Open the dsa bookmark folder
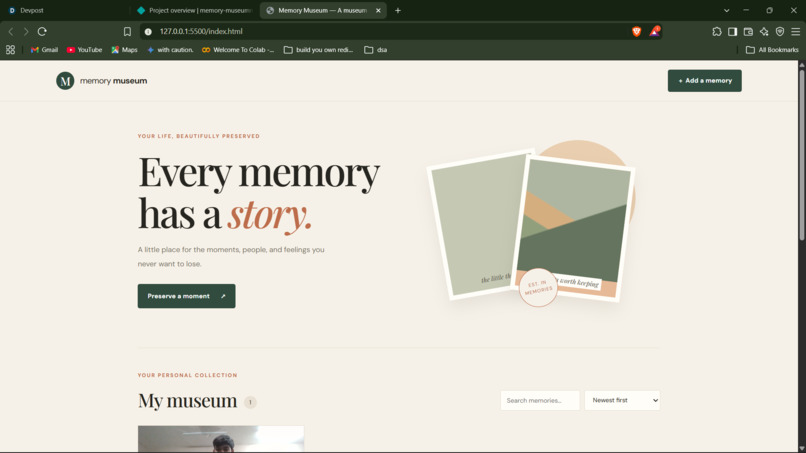The height and width of the screenshot is (453, 806). [x=376, y=50]
